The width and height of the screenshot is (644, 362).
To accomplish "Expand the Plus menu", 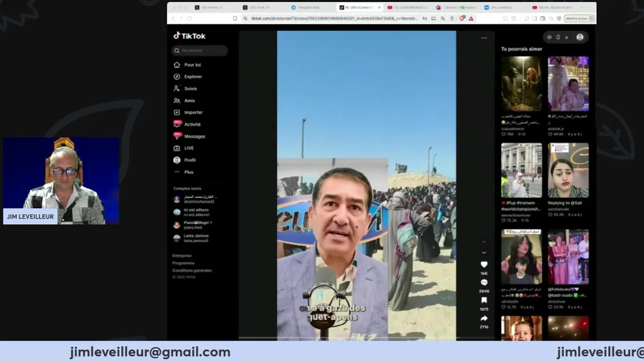I will click(x=184, y=172).
